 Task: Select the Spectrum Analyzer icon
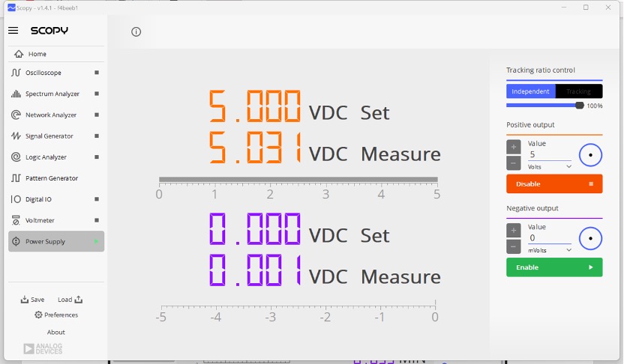(16, 94)
